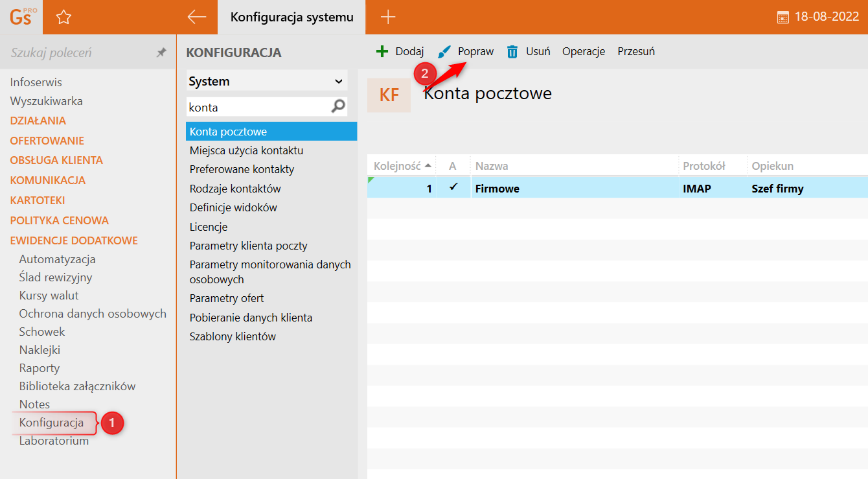The image size is (868, 479).
Task: Select Konfiguracja in the left sidebar
Action: click(x=51, y=423)
